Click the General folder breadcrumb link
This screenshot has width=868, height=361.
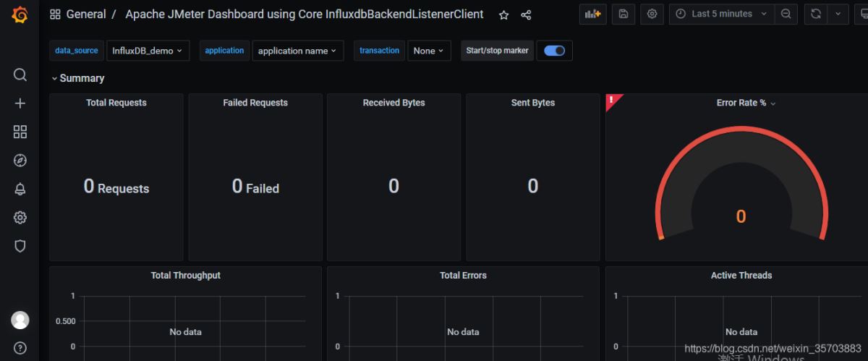(85, 14)
